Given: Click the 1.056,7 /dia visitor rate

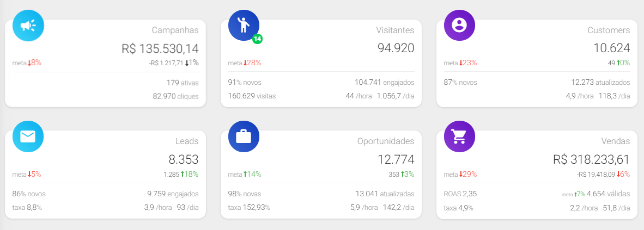Looking at the screenshot, I should (x=396, y=96).
